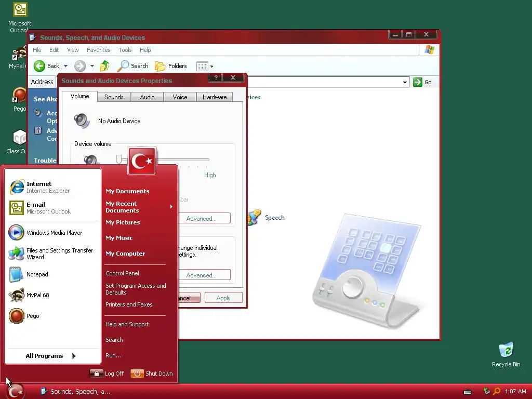Select Search in Start menu
This screenshot has width=532, height=399.
(114, 340)
